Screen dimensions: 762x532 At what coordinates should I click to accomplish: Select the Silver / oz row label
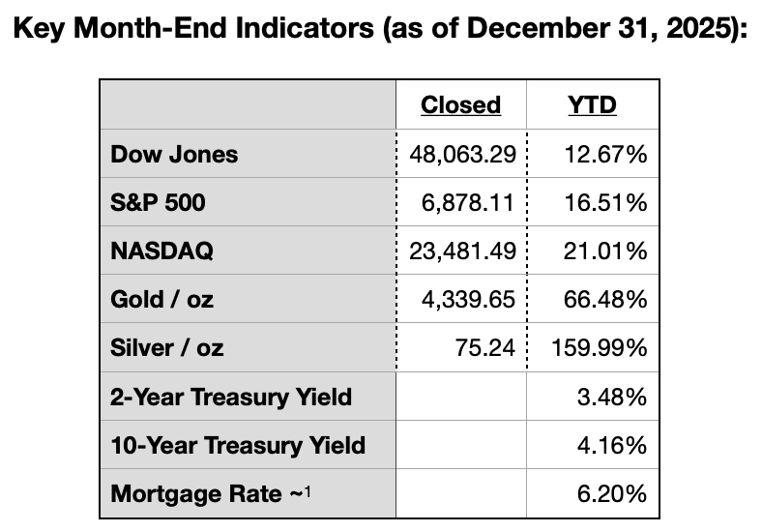tap(167, 348)
